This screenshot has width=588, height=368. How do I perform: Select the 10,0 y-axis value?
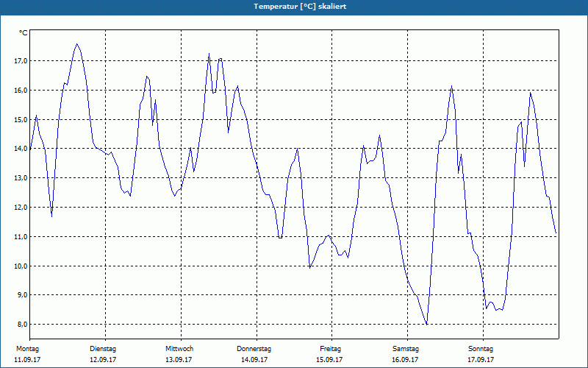[21, 266]
